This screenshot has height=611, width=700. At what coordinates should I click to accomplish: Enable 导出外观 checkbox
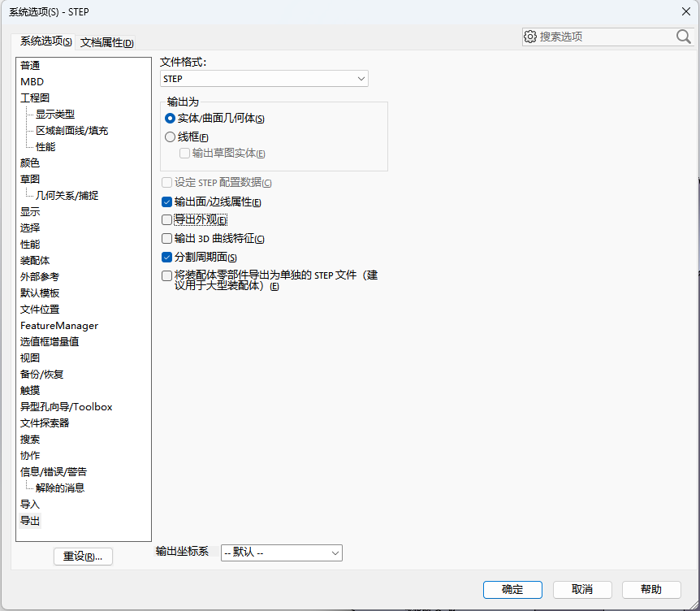coord(166,219)
